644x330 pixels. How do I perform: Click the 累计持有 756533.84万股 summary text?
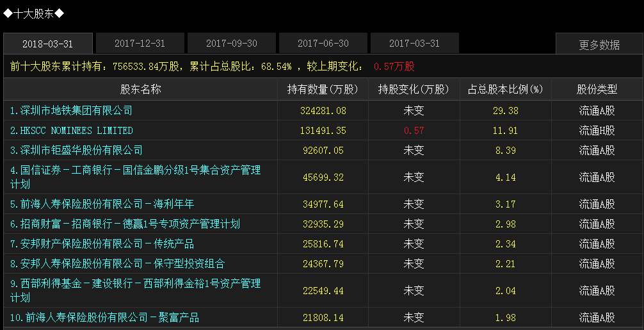95,66
